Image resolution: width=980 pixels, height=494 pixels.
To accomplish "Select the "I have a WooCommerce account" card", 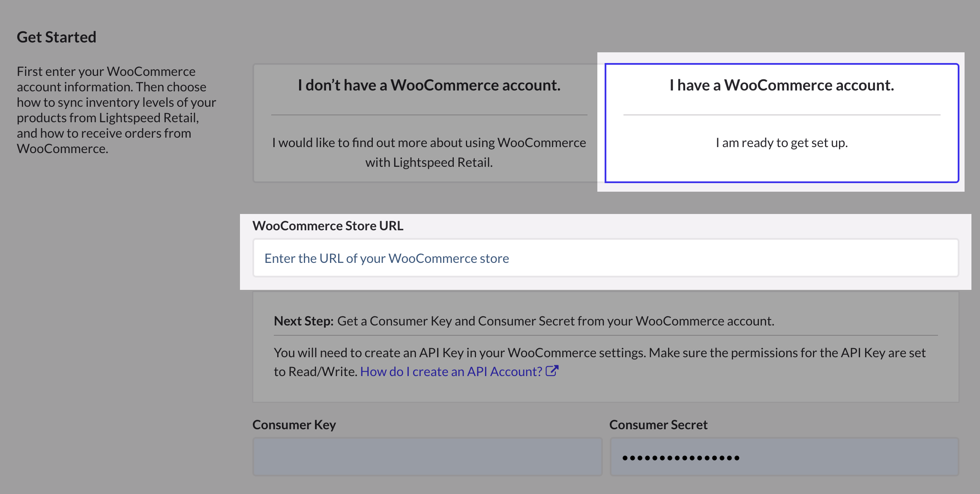I will [782, 123].
